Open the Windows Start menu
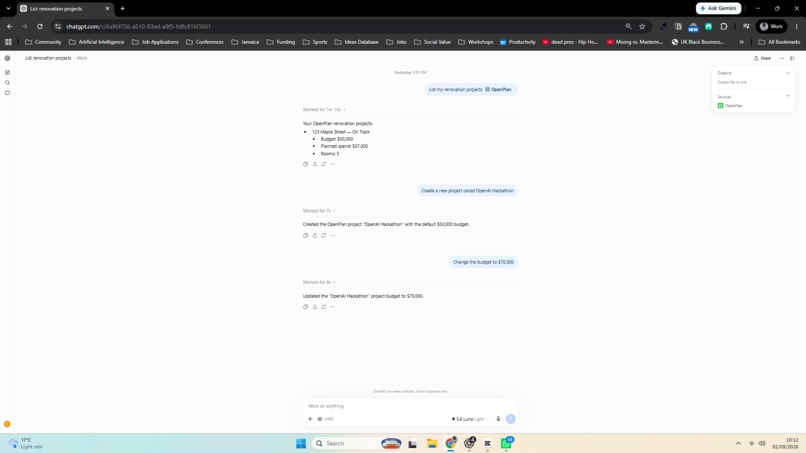 coord(301,443)
